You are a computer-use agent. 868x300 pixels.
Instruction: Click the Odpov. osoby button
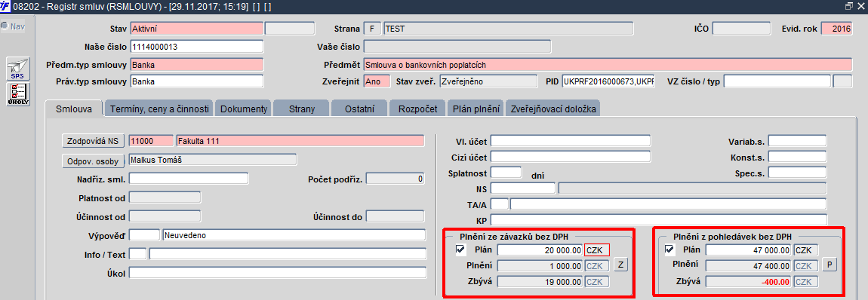(x=93, y=161)
